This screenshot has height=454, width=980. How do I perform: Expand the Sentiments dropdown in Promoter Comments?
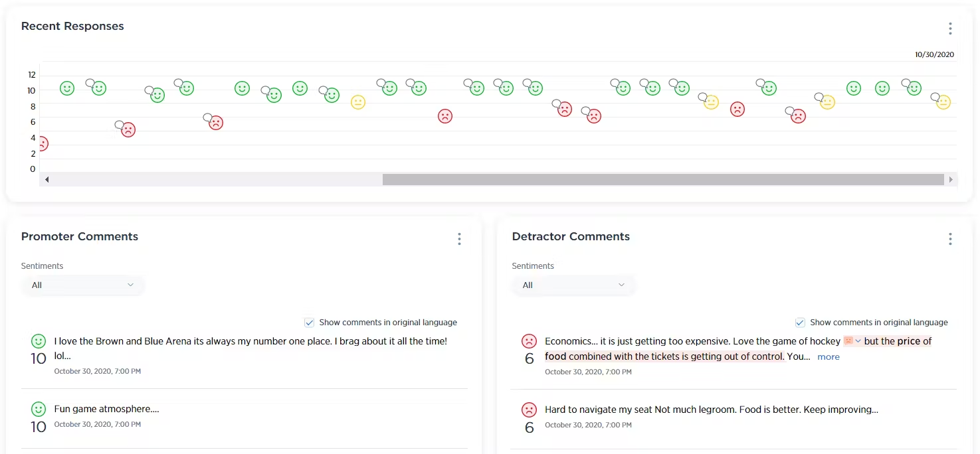tap(82, 285)
